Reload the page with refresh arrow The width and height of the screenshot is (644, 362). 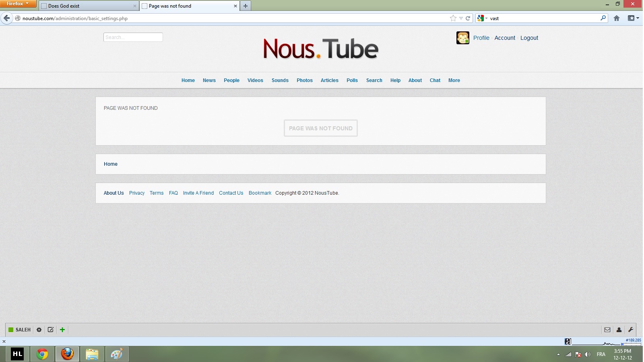tap(468, 18)
